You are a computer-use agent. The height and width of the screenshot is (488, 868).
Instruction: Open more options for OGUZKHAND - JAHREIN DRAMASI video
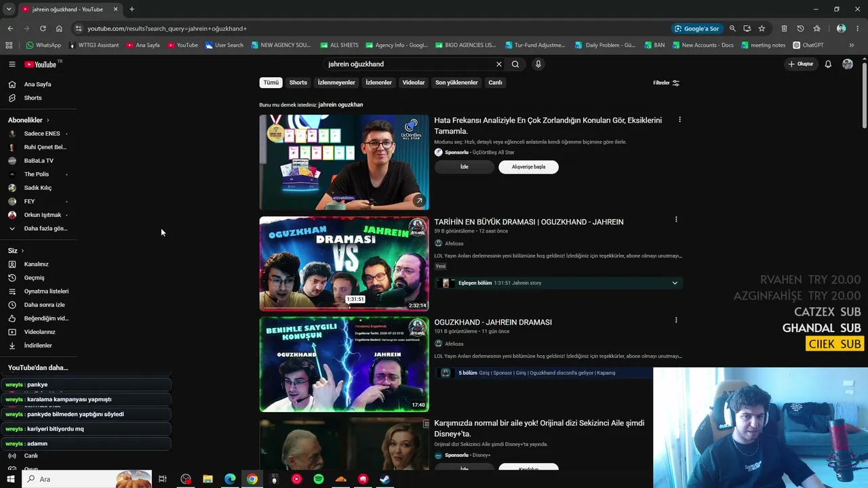[x=676, y=320]
